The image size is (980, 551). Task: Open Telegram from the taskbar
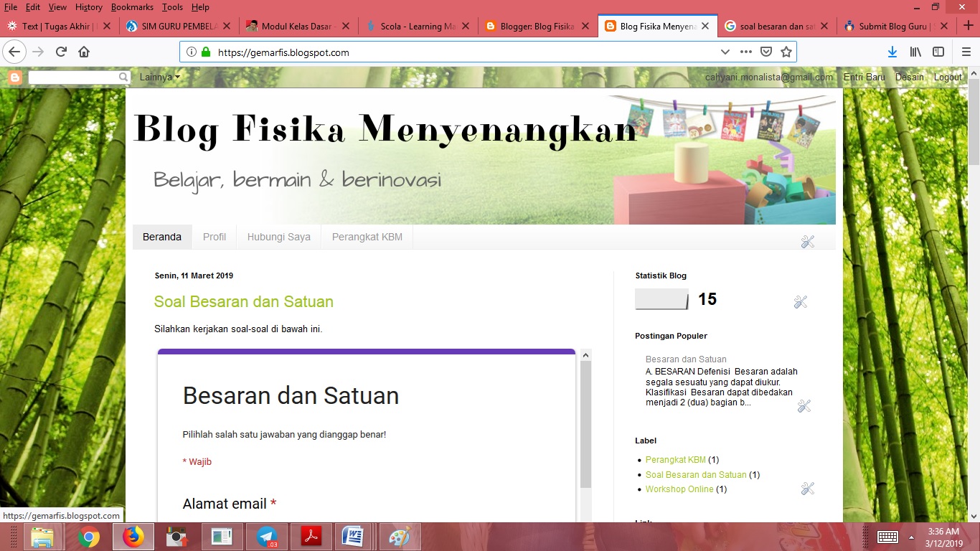[267, 537]
